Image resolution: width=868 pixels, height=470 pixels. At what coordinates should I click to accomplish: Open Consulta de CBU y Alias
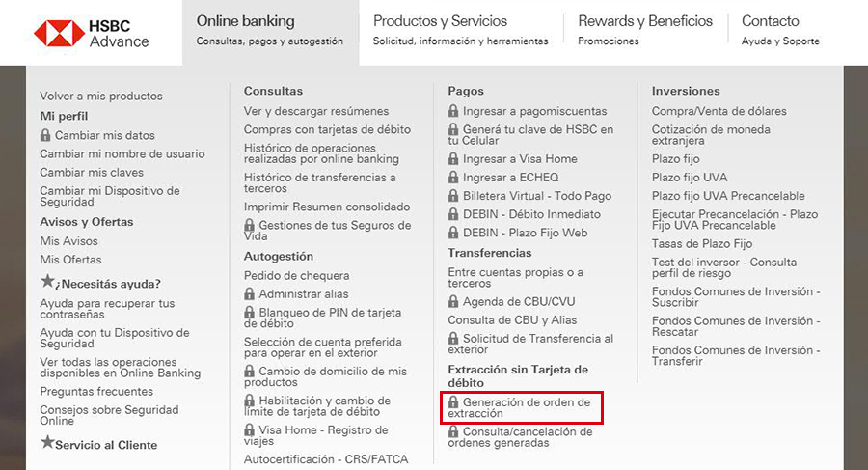[513, 319]
